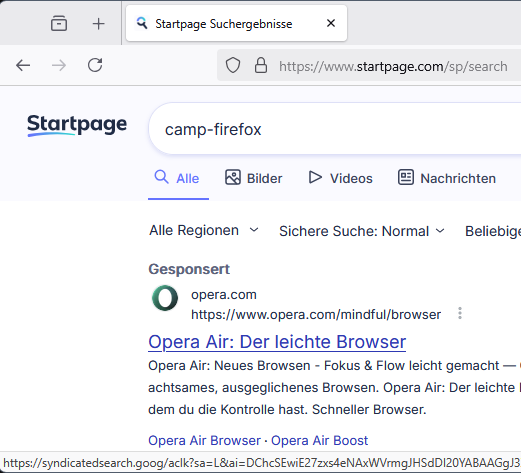This screenshot has width=521, height=473.
Task: Open the Firefox tab overview icon
Action: [x=59, y=24]
